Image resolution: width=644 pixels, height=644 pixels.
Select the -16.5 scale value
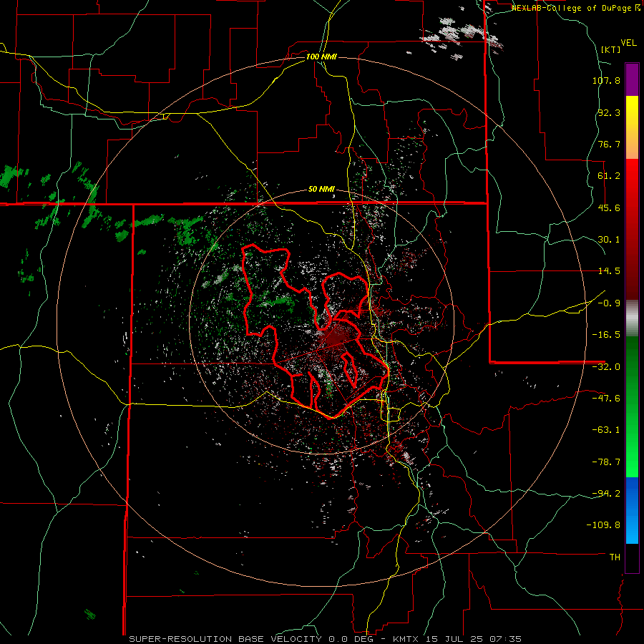point(606,335)
